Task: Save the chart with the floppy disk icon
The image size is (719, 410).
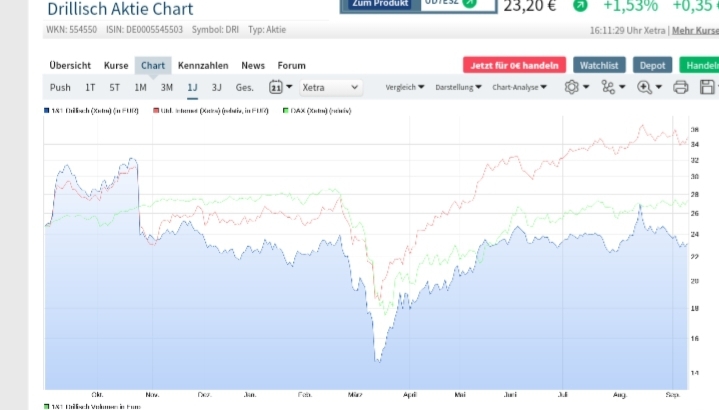Action: [708, 88]
